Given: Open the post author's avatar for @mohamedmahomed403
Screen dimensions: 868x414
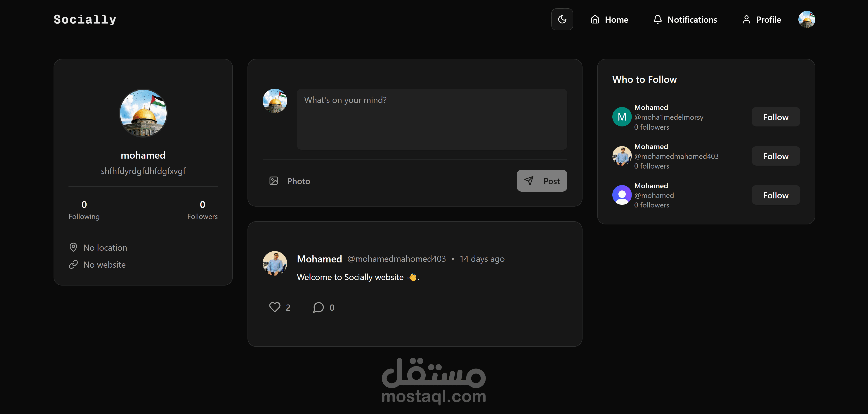Looking at the screenshot, I should click(x=275, y=263).
